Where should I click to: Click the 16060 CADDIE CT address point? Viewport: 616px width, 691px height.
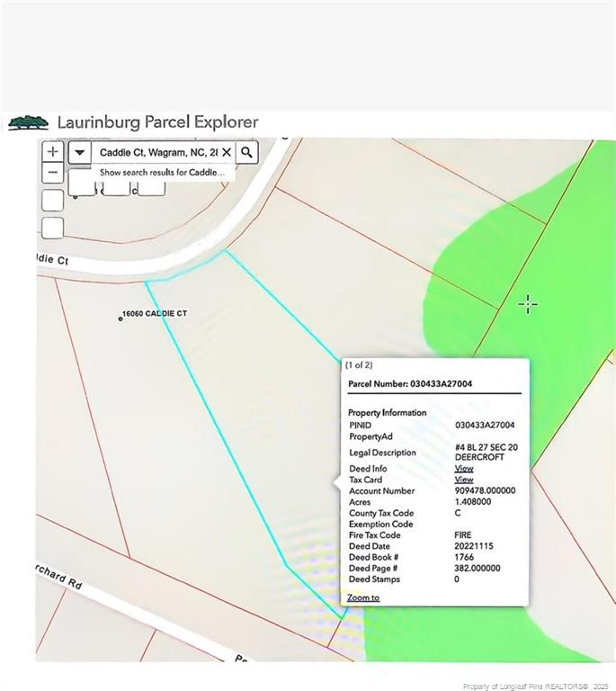click(x=121, y=319)
